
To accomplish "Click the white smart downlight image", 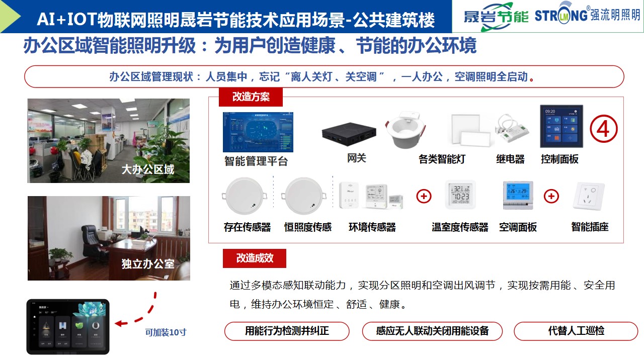I will coord(406,130).
